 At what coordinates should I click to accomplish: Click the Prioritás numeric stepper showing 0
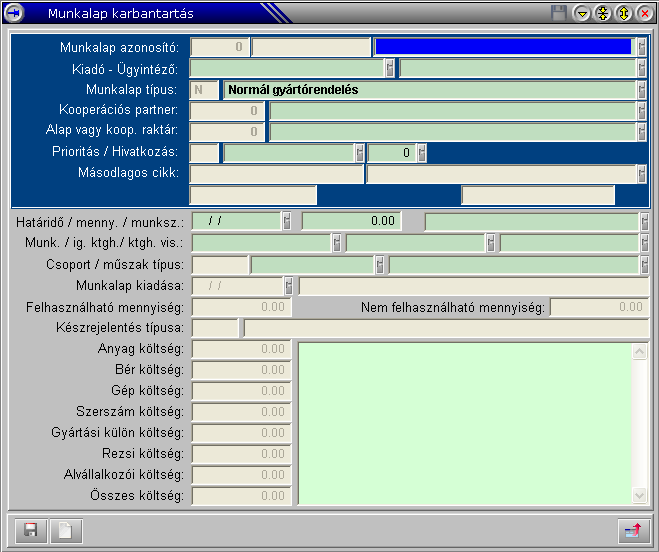click(x=421, y=153)
